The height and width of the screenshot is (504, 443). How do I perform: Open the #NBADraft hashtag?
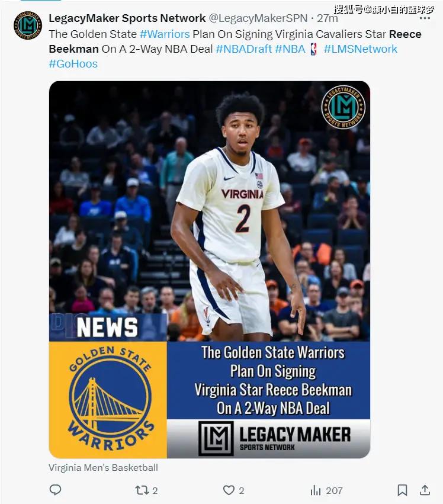[x=244, y=49]
